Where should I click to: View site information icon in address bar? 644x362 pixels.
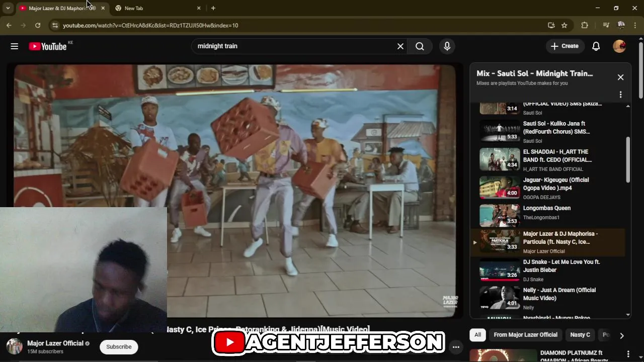tap(55, 25)
